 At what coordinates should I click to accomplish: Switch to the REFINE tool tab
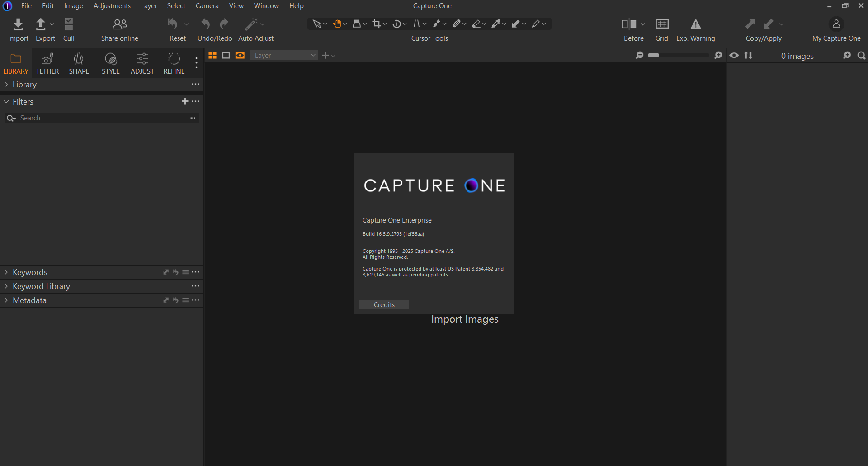pos(174,63)
